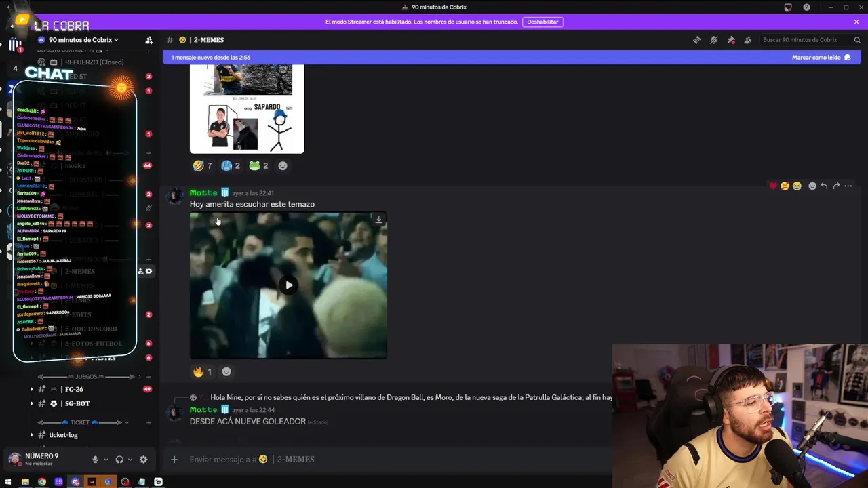Viewport: 868px width, 488px height.
Task: Open the threads icon in channel header
Action: tap(696, 40)
